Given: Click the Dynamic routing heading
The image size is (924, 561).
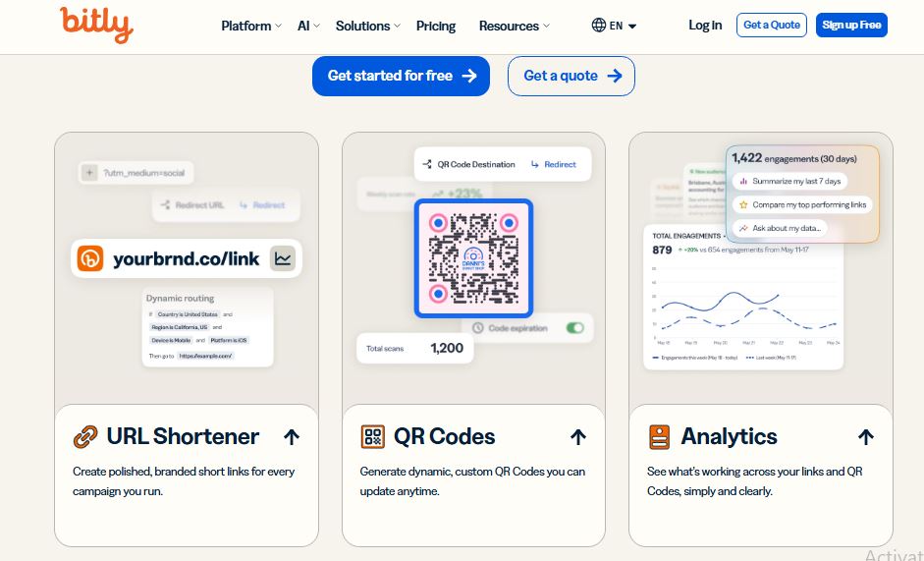Looking at the screenshot, I should pos(180,299).
